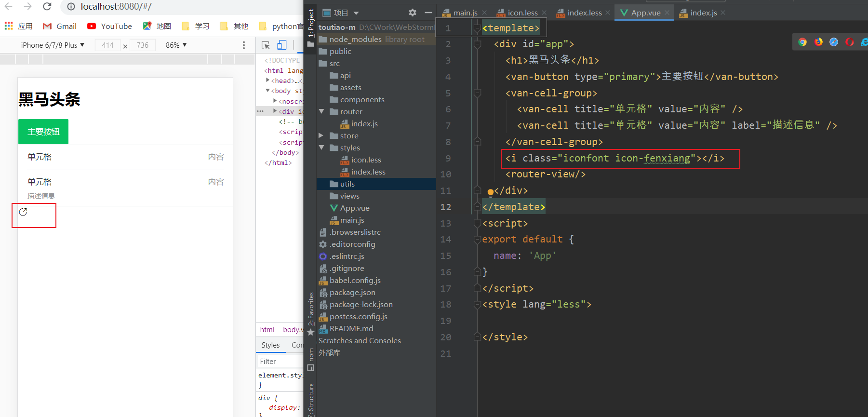Image resolution: width=868 pixels, height=417 pixels.
Task: Open iPhone 6/7/8 Plus device dropdown
Action: (53, 45)
